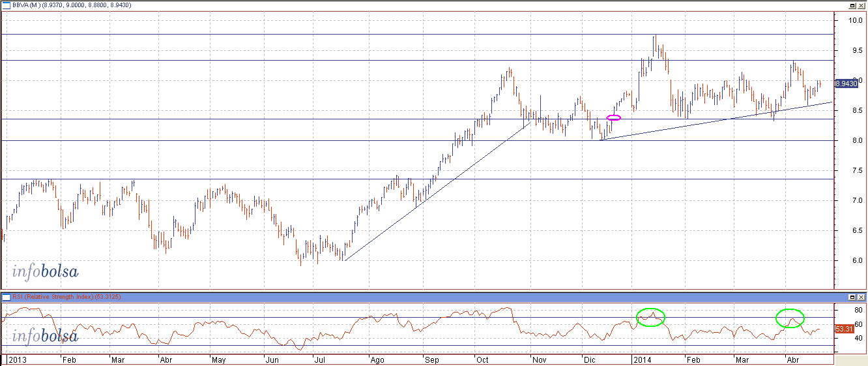The image size is (868, 366).
Task: Click the Oct date axis label
Action: (483, 359)
